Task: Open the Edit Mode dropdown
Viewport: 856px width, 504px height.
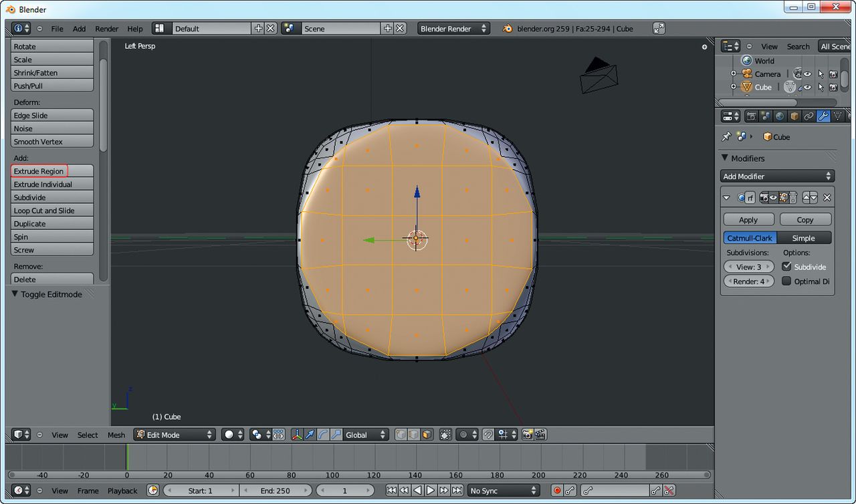Action: click(174, 434)
